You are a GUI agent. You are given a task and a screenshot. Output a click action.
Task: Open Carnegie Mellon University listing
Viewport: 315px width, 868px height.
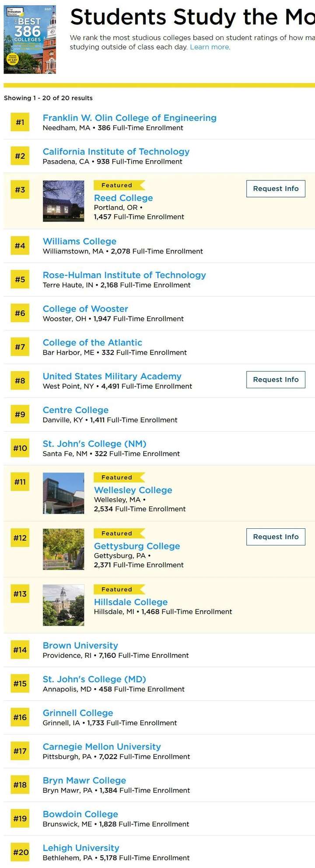pyautogui.click(x=102, y=746)
